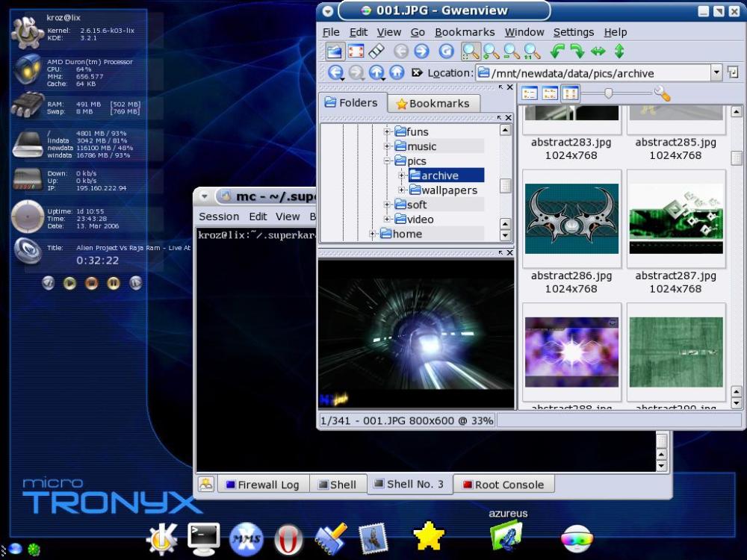
Task: Close the image preview dock panel
Action: pos(509,252)
